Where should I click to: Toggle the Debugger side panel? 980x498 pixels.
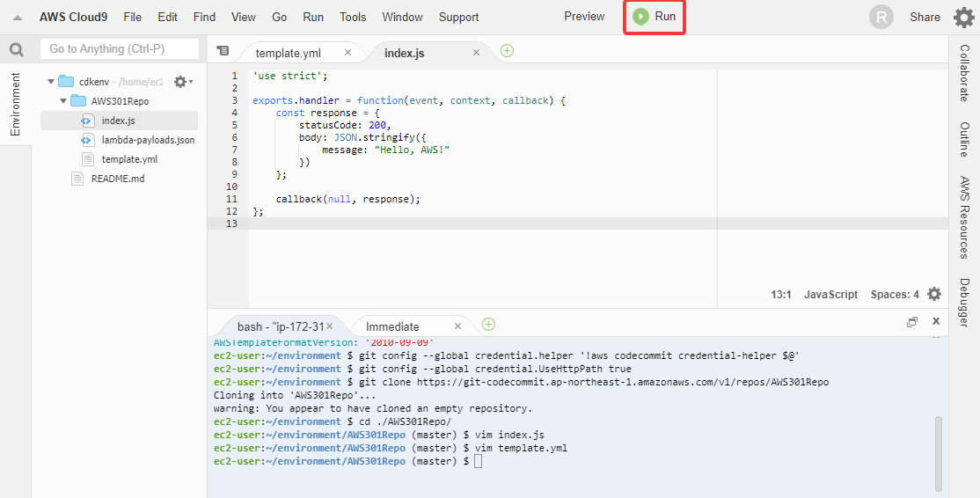click(x=964, y=303)
